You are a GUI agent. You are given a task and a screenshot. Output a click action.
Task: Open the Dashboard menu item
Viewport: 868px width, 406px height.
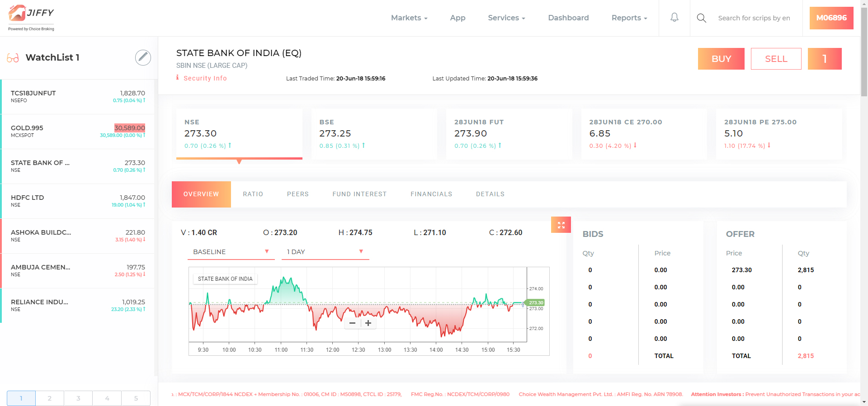(x=568, y=18)
